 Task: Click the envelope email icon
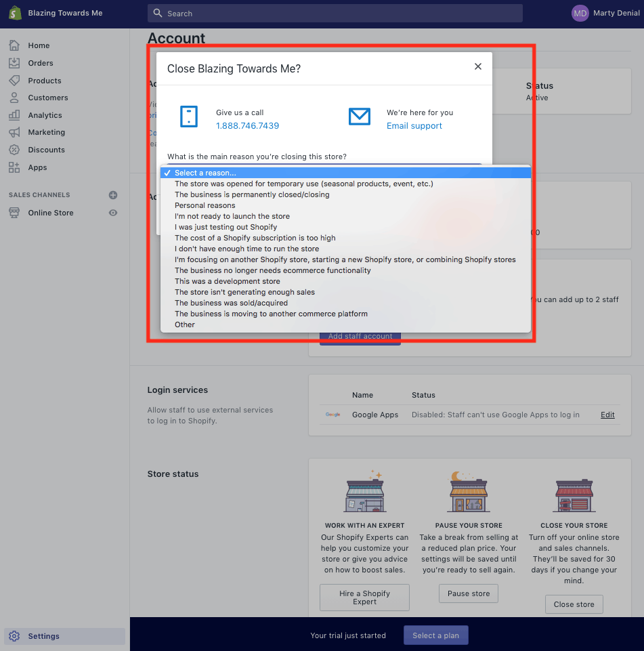[360, 117]
